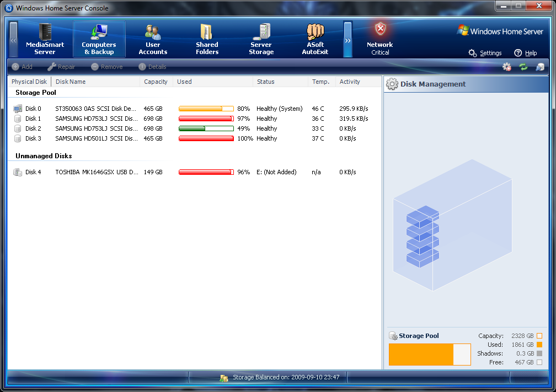
Task: Click the 295.9 KB/s activity value
Action: point(354,109)
